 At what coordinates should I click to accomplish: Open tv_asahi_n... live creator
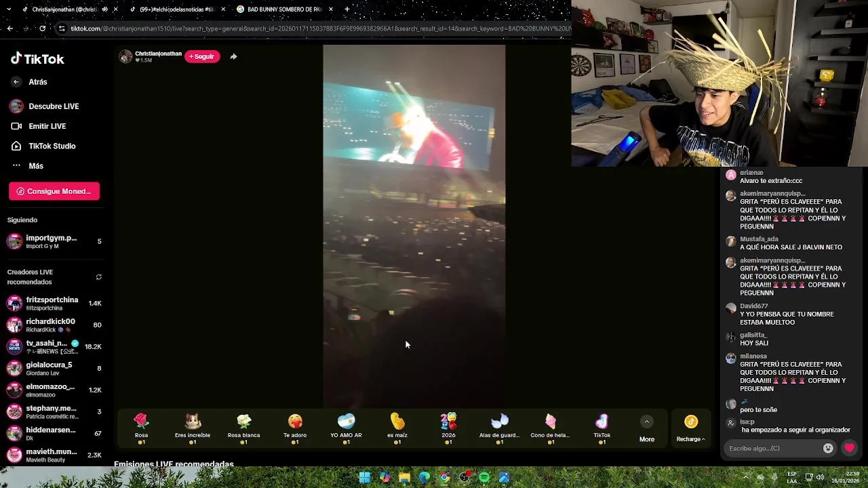pos(54,346)
